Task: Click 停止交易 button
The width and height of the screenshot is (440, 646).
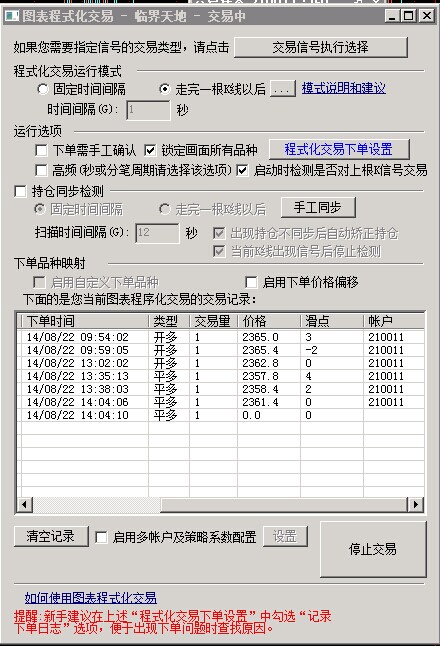Action: point(373,549)
